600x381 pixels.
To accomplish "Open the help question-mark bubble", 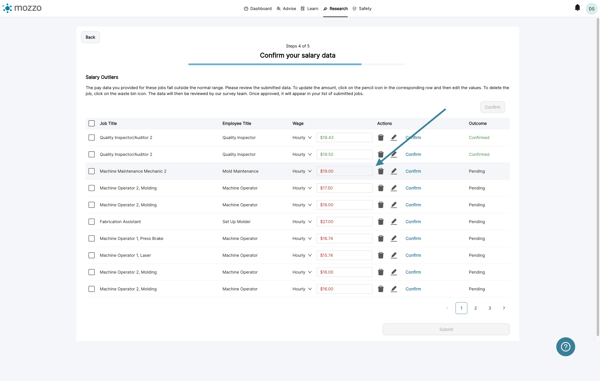I will click(565, 347).
